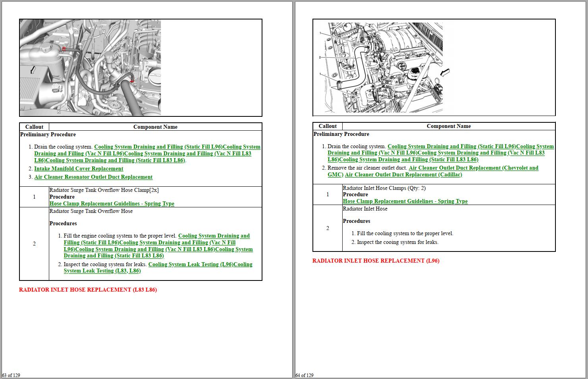Click the 63 of 129 page indicator

click(11, 375)
